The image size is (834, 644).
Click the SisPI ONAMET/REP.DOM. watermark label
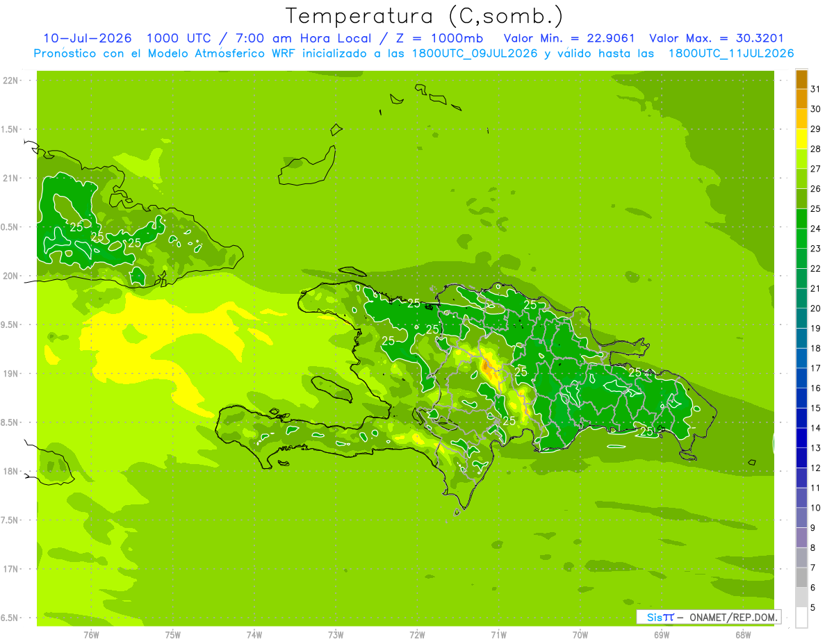pyautogui.click(x=709, y=617)
